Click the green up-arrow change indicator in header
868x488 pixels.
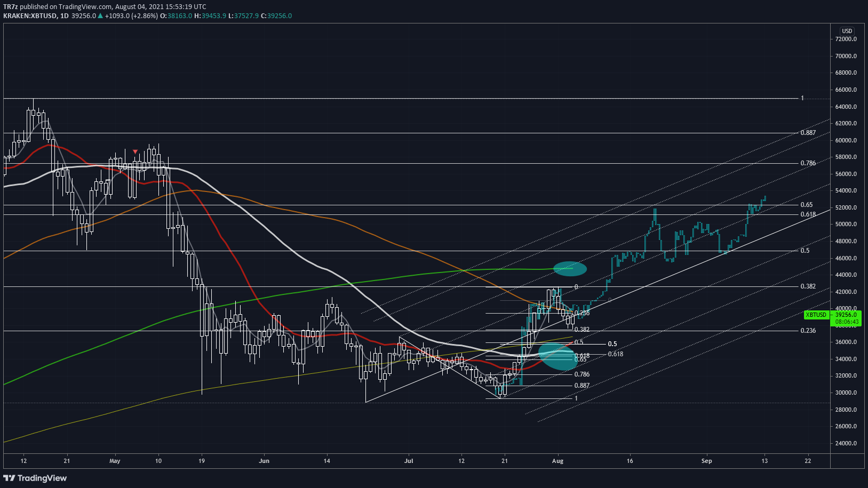100,16
